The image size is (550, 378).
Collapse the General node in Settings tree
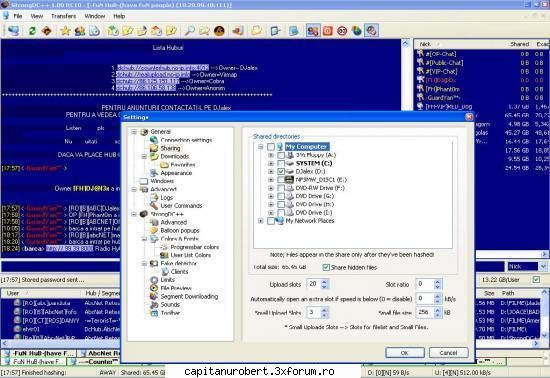(134, 131)
